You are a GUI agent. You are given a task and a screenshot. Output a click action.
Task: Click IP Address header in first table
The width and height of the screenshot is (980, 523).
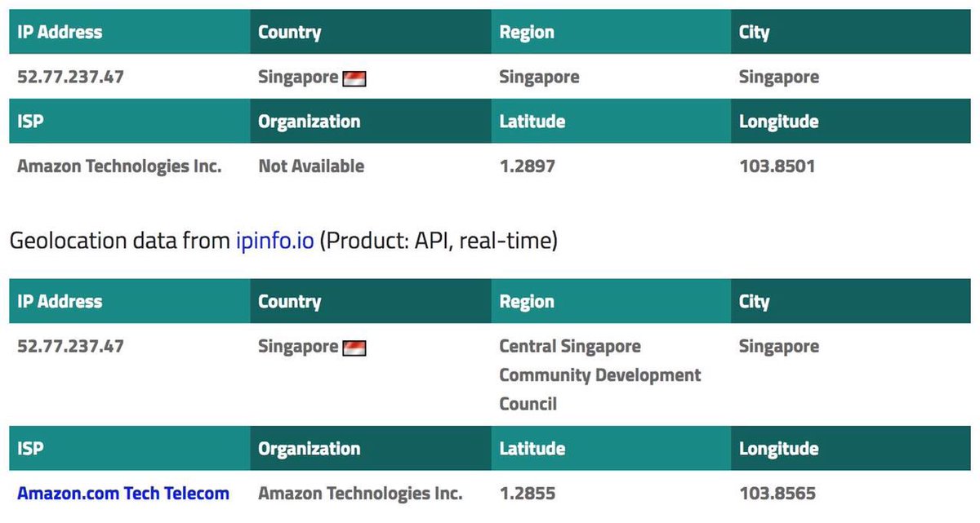point(130,33)
